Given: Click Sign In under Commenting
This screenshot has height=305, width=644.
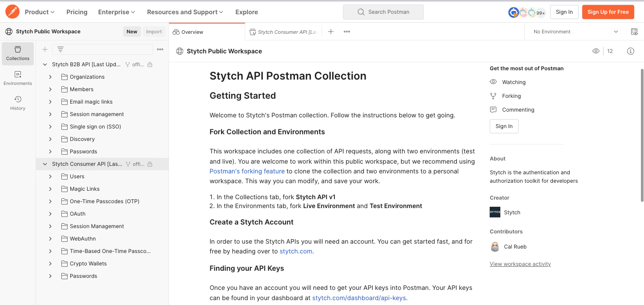Looking at the screenshot, I should (504, 126).
